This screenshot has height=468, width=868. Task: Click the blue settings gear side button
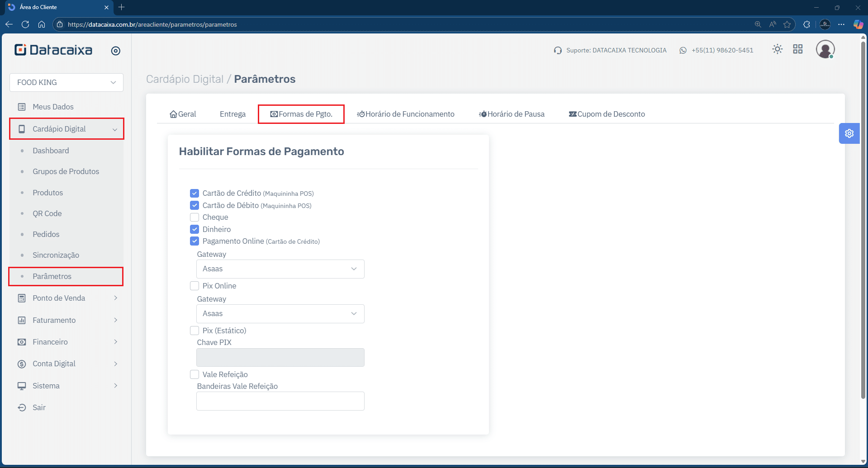(x=849, y=133)
